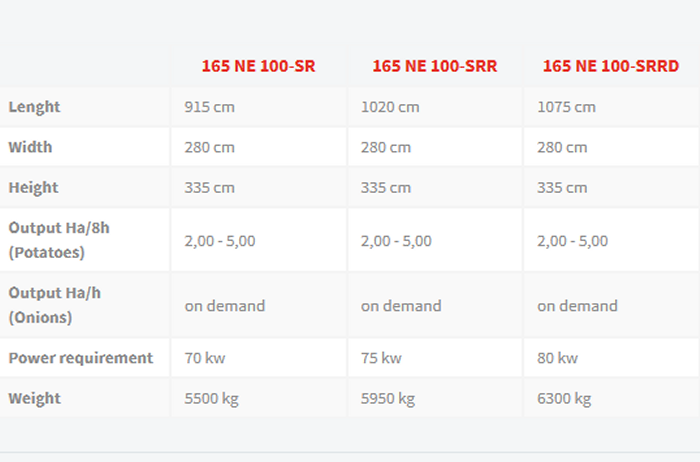This screenshot has width=700, height=462.
Task: Click the 6300 kg weight cell
Action: point(564,398)
